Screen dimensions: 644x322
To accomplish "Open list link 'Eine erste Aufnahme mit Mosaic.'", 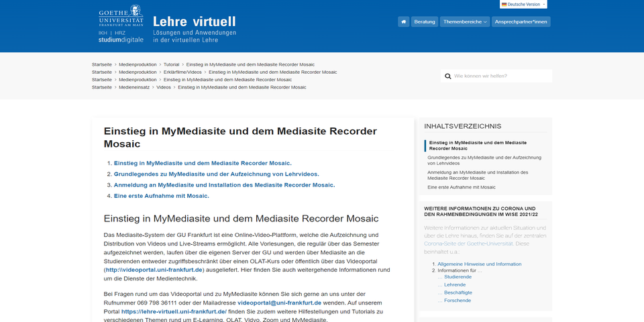I will click(x=162, y=196).
